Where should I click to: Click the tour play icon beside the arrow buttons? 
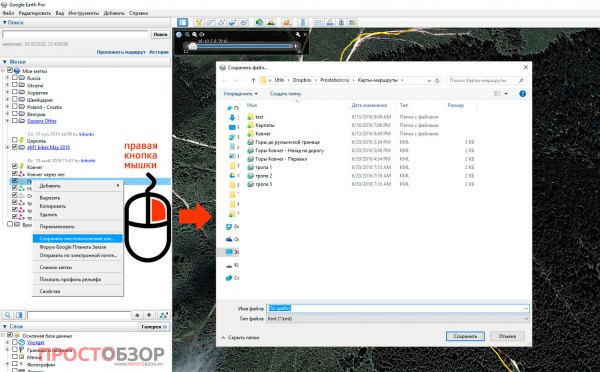(164, 315)
